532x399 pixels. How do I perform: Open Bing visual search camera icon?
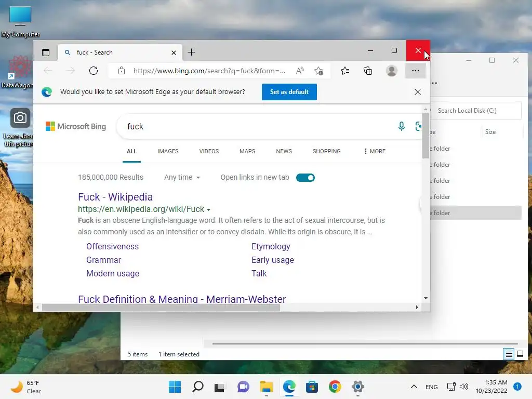click(x=418, y=126)
